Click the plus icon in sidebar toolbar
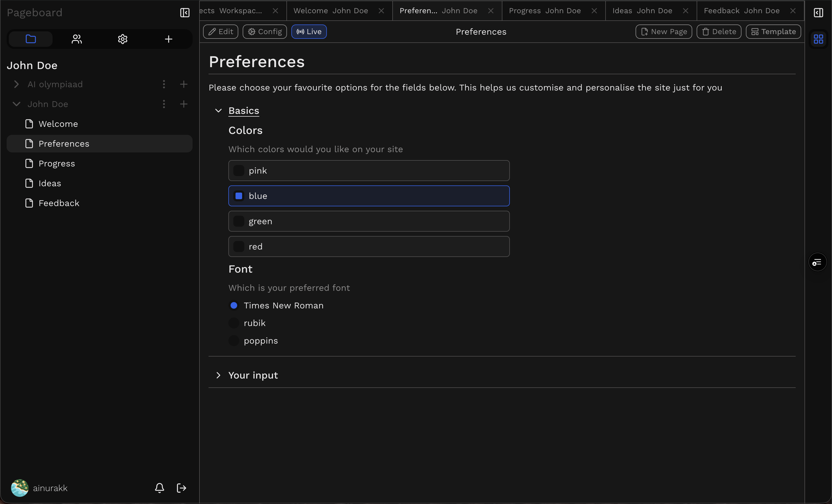The width and height of the screenshot is (832, 504). pyautogui.click(x=168, y=39)
